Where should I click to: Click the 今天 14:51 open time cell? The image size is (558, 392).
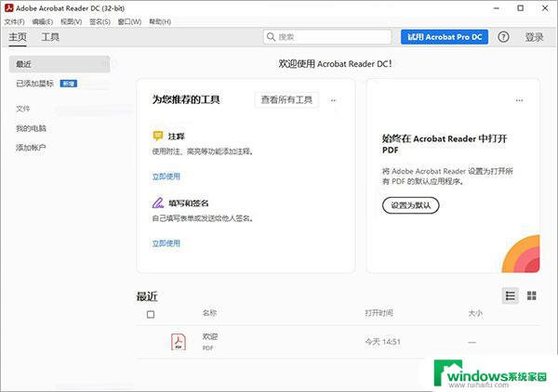pos(383,342)
